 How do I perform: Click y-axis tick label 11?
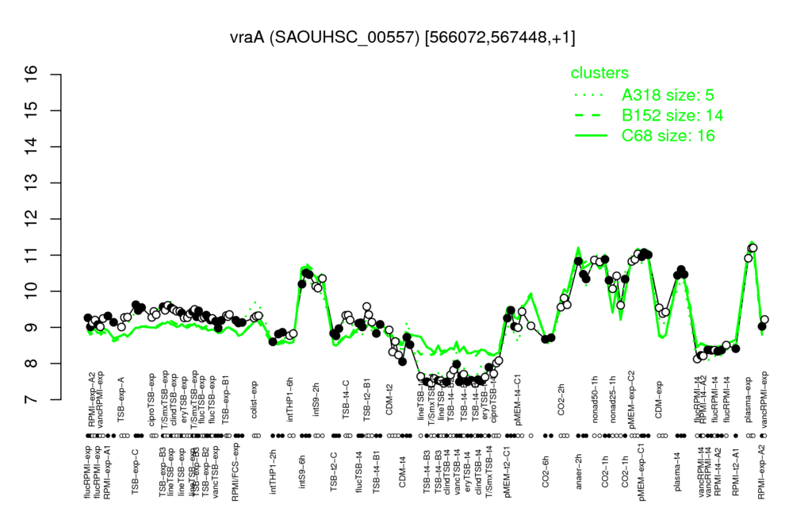31,255
